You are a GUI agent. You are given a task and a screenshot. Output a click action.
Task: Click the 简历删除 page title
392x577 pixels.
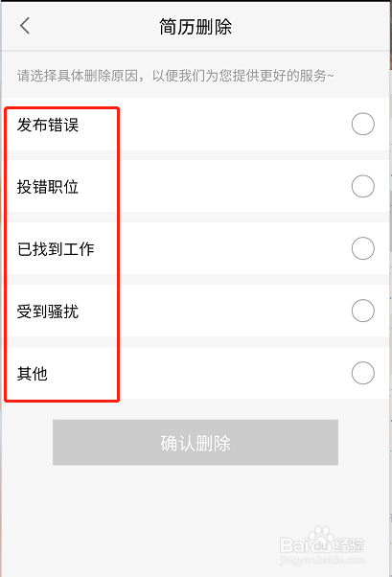196,27
